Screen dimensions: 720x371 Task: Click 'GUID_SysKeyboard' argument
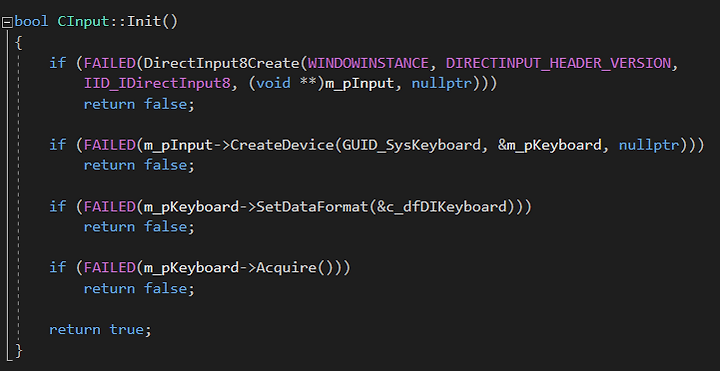411,145
